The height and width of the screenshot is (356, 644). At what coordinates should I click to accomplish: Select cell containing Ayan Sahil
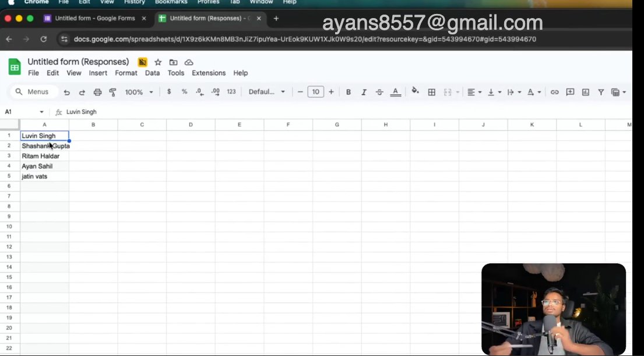click(44, 166)
